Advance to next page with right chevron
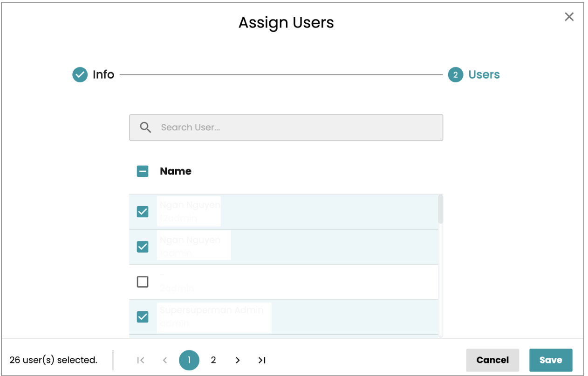Screen dimensions: 588x376 (x=238, y=360)
